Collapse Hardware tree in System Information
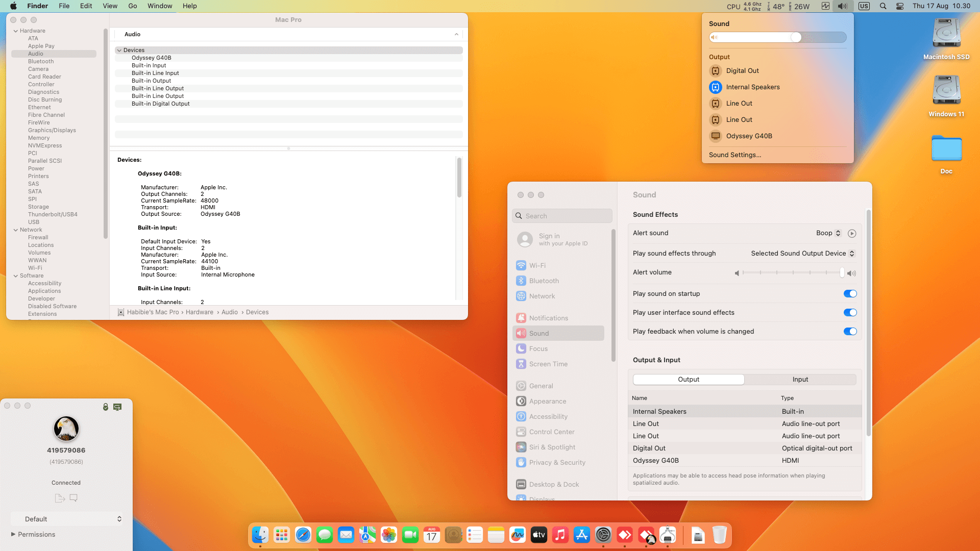This screenshot has width=980, height=551. (x=16, y=31)
